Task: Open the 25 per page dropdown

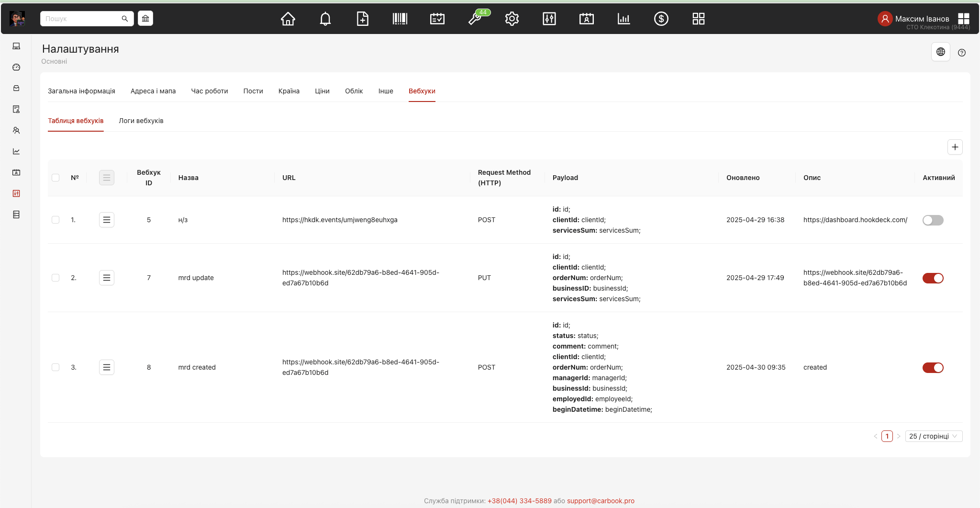Action: [933, 436]
